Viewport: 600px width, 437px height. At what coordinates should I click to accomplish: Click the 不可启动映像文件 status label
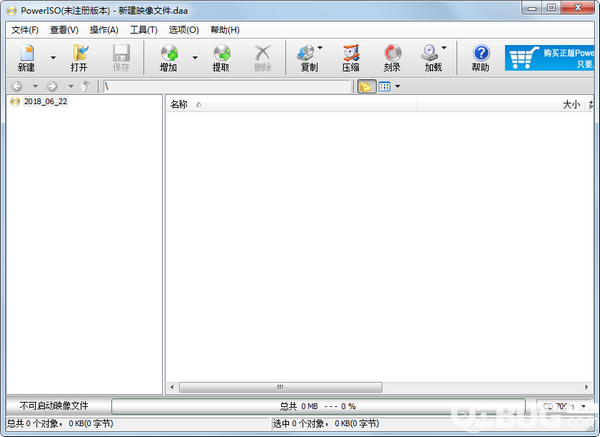[x=54, y=406]
